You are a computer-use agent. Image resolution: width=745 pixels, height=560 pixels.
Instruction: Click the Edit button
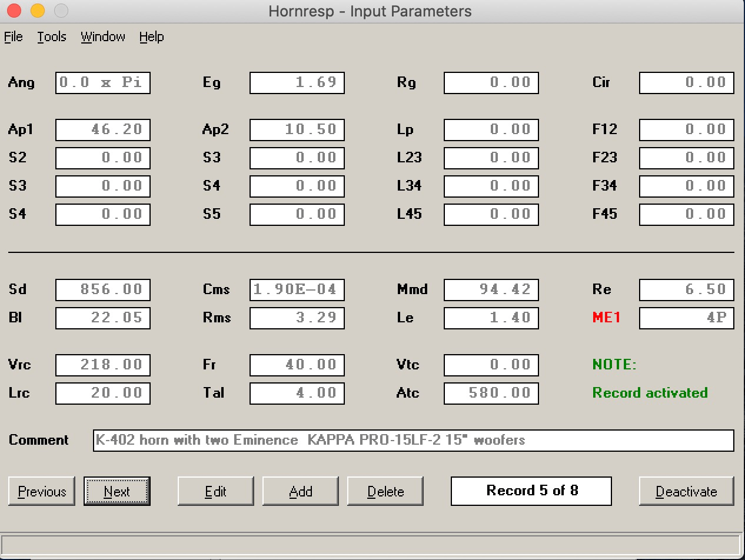216,491
